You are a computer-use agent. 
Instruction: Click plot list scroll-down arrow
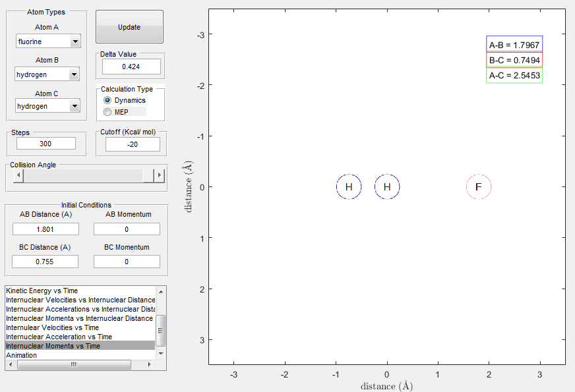(161, 354)
